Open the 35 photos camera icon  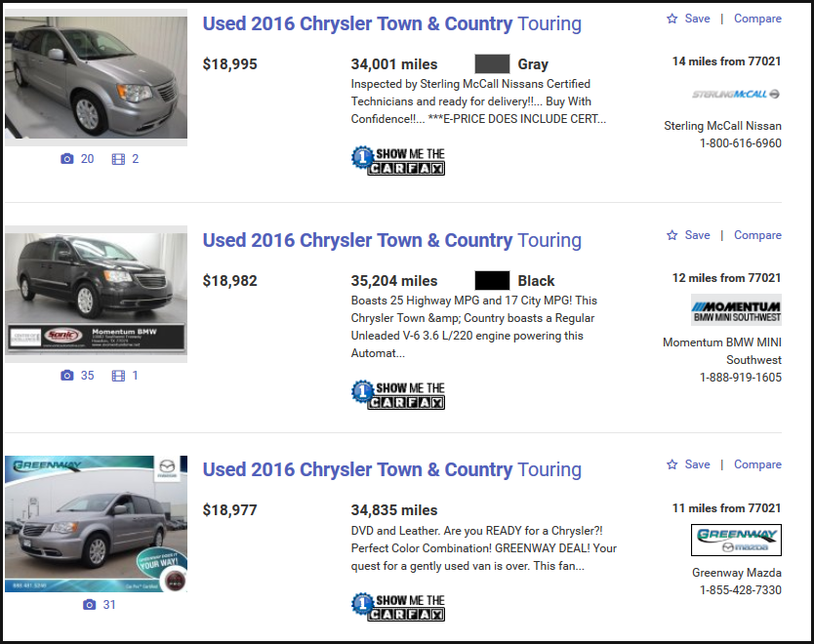tap(67, 376)
